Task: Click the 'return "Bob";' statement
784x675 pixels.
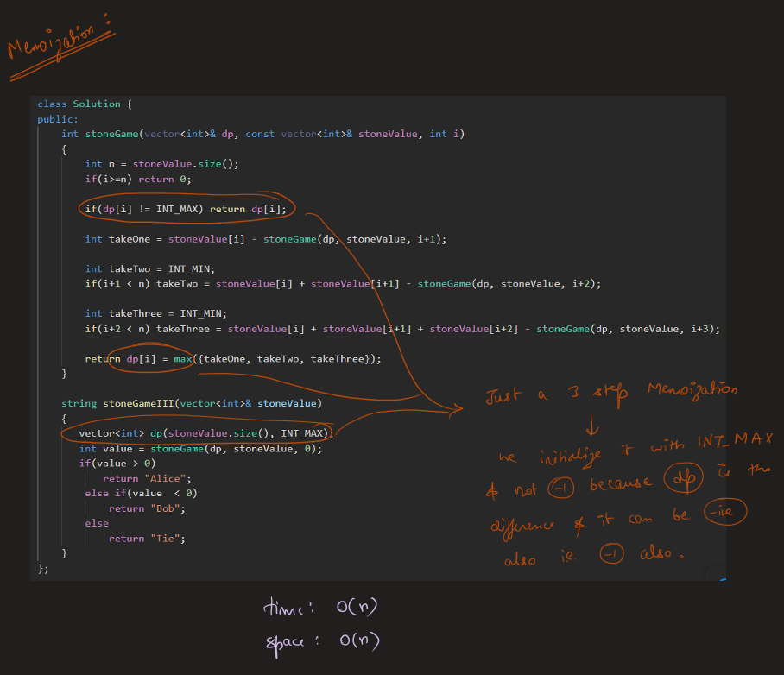Action: pos(147,508)
